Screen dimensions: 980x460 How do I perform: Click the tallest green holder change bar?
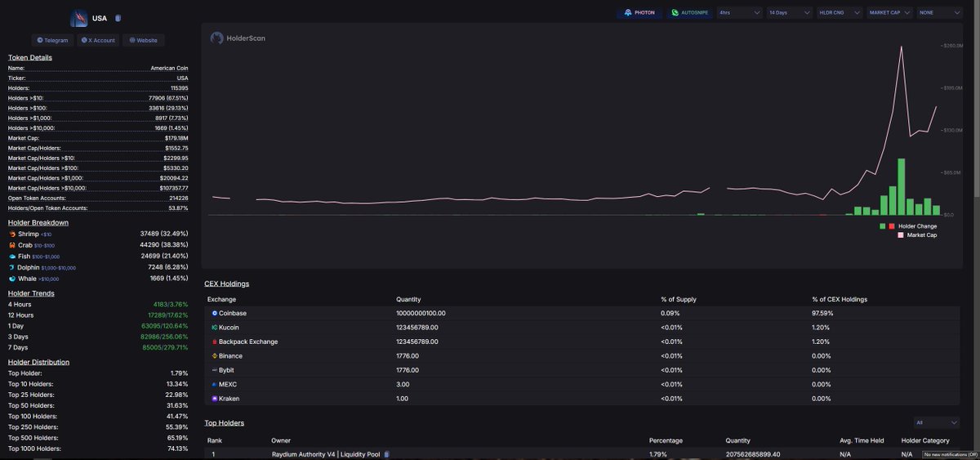click(x=901, y=186)
